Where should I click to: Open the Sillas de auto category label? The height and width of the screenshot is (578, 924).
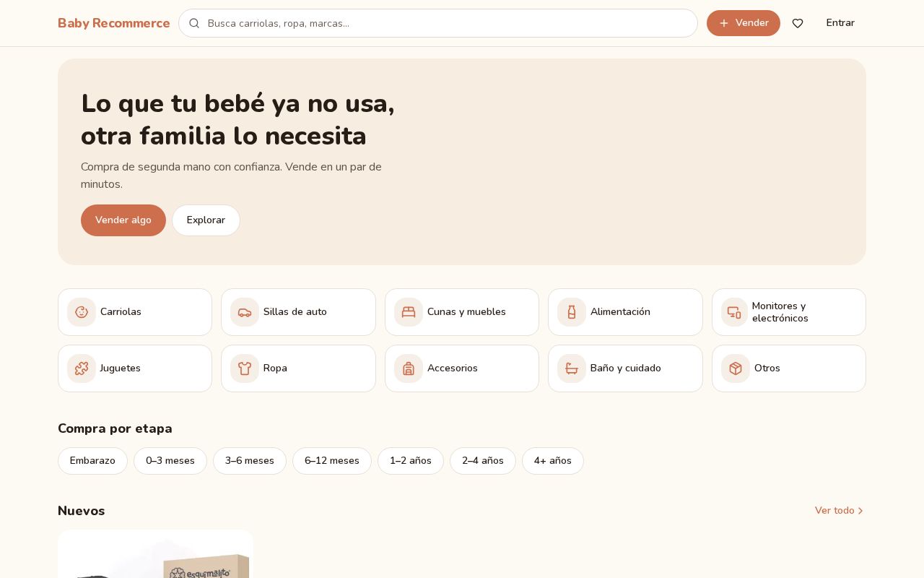[295, 312]
